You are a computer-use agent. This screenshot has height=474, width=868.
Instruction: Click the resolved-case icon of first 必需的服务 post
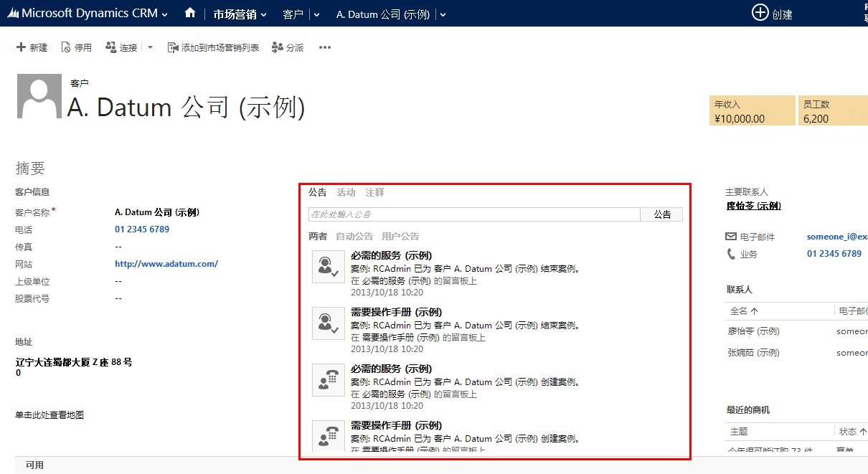pyautogui.click(x=329, y=267)
